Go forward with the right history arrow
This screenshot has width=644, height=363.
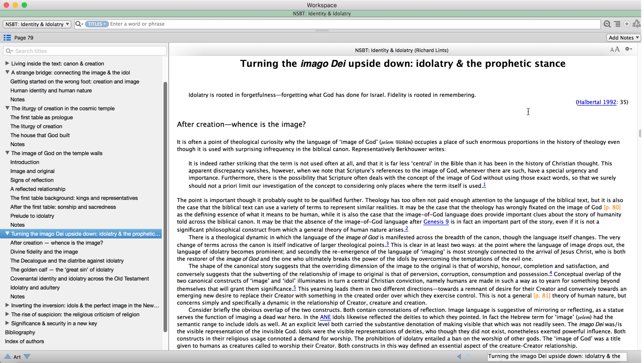pyautogui.click(x=469, y=357)
